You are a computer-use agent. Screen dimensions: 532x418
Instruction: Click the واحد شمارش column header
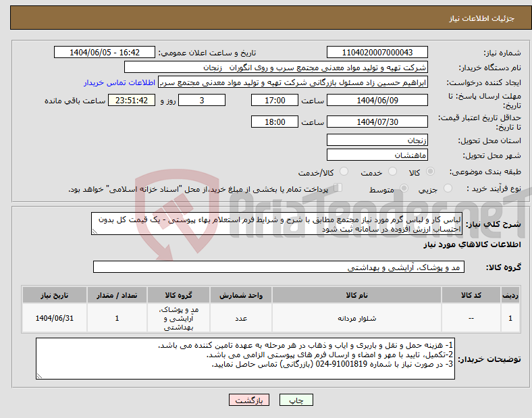click(241, 295)
